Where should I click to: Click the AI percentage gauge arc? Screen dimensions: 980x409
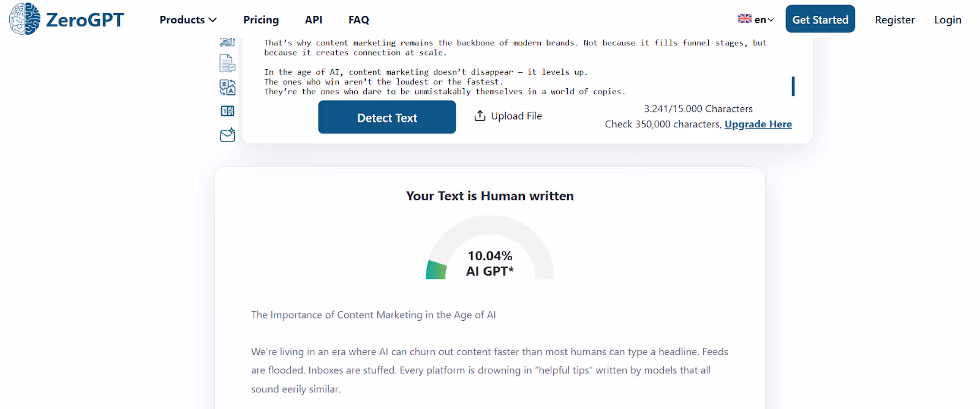click(x=490, y=247)
